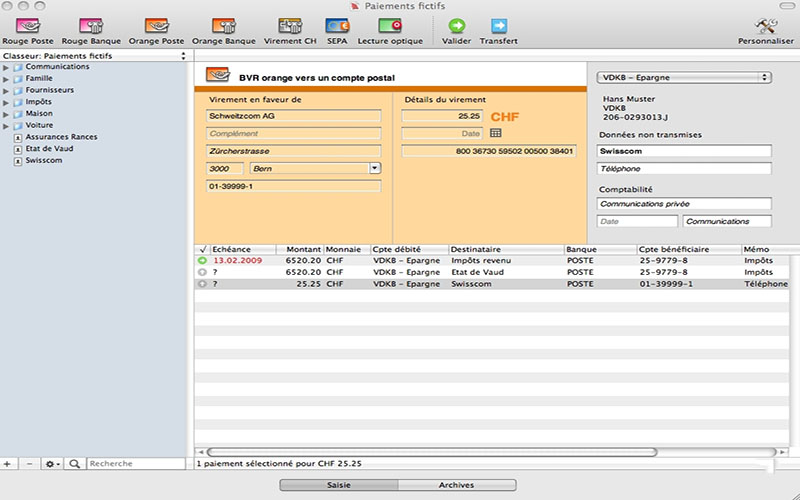Screen dimensions: 800x500
Task: Open the Classeur Paiements fictifs selector
Action: click(95, 56)
